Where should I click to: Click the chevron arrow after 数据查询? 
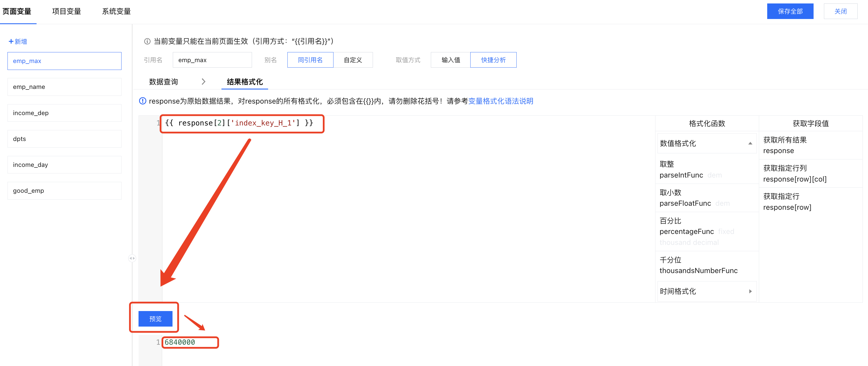pos(203,81)
